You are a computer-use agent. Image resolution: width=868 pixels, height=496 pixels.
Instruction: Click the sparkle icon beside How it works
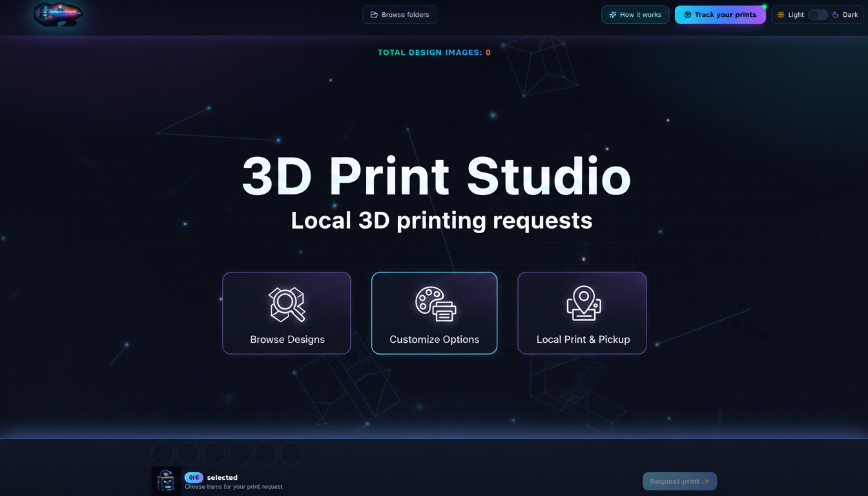[x=613, y=15]
